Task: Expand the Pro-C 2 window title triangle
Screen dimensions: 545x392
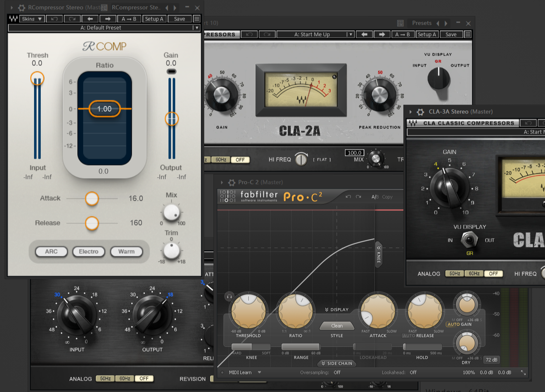Action: point(222,182)
